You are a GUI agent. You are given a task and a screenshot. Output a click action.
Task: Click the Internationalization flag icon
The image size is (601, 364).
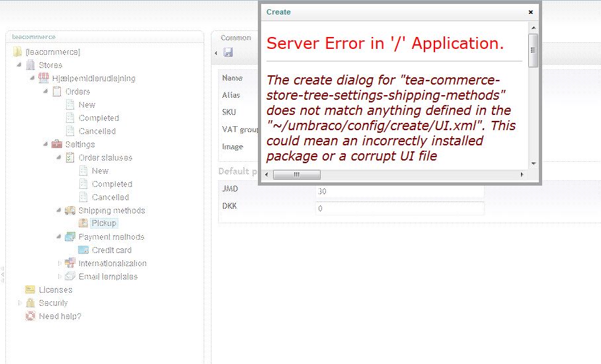coord(70,263)
